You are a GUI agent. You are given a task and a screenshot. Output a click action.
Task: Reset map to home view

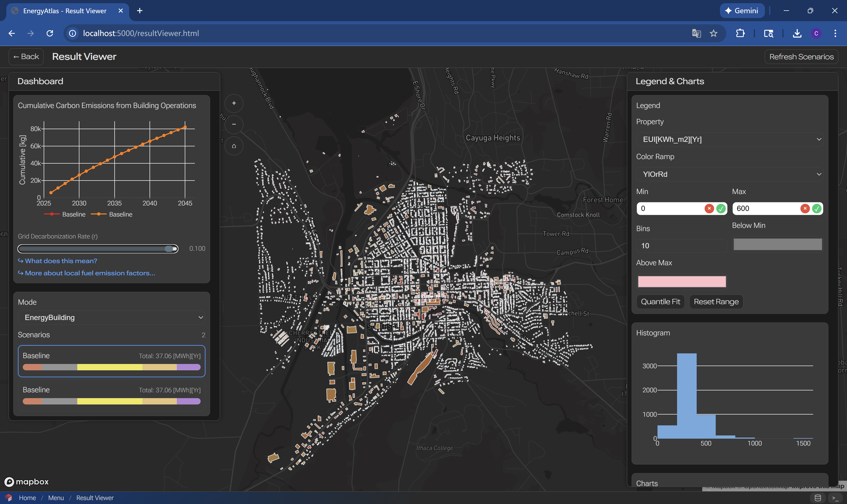click(x=234, y=146)
